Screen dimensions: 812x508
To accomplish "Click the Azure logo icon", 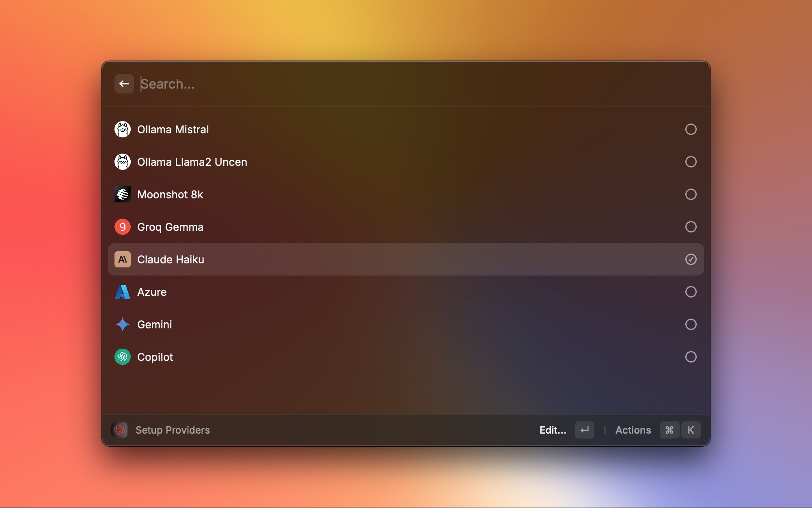I will pos(122,291).
